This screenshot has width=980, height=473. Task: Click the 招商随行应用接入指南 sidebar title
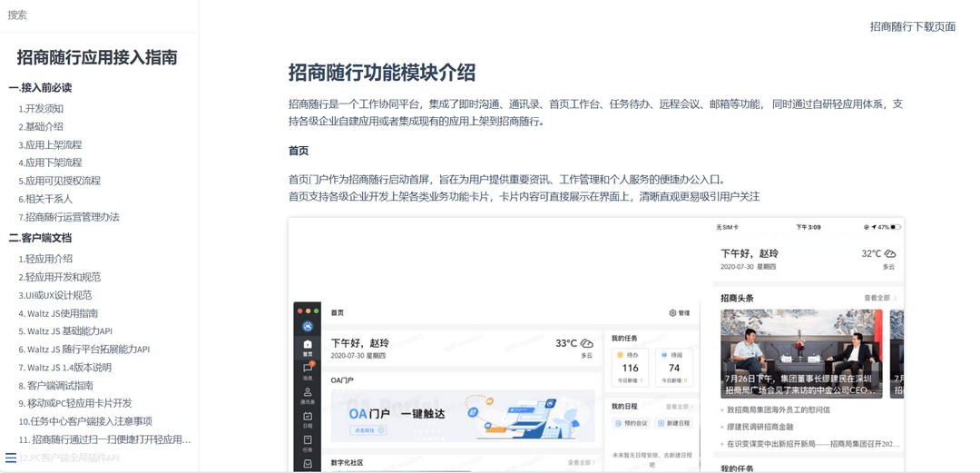[97, 57]
